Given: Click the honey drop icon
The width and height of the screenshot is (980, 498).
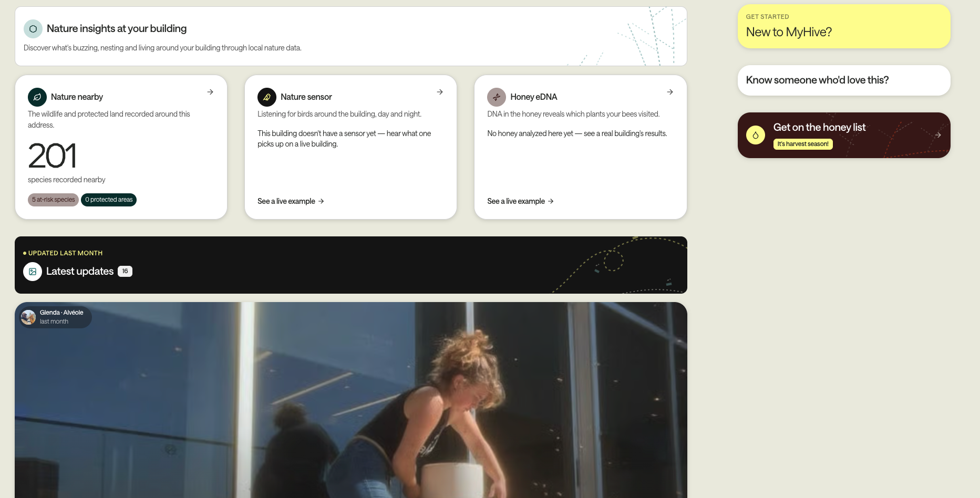Looking at the screenshot, I should 756,135.
